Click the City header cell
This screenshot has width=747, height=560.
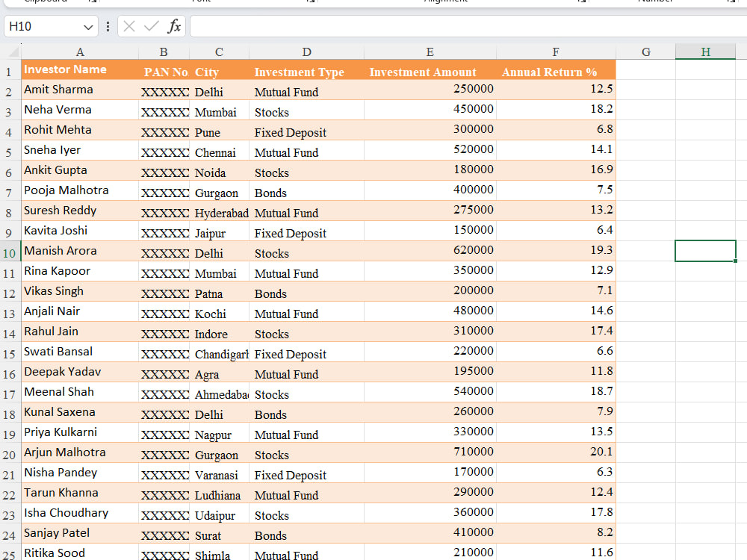click(x=219, y=69)
